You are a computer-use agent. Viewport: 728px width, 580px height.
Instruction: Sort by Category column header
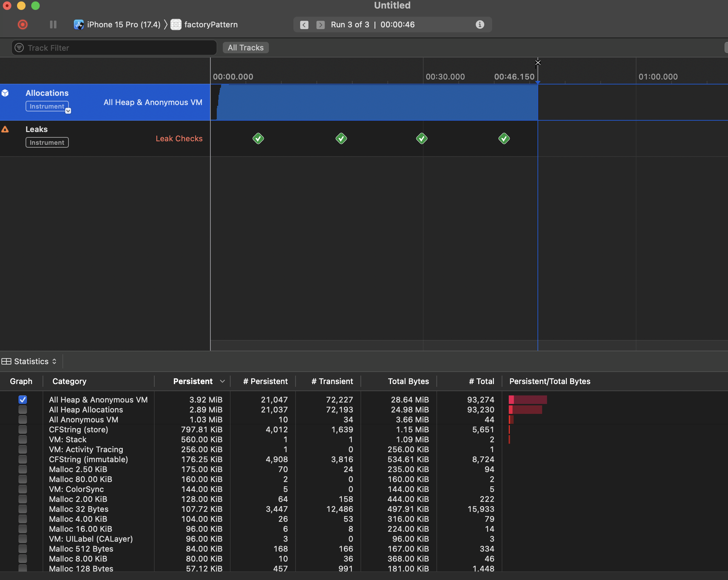70,381
